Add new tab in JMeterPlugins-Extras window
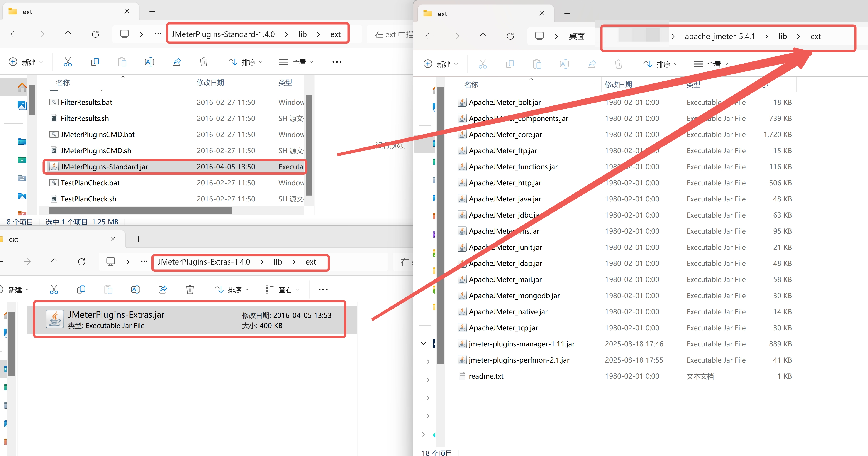868x456 pixels. point(138,239)
